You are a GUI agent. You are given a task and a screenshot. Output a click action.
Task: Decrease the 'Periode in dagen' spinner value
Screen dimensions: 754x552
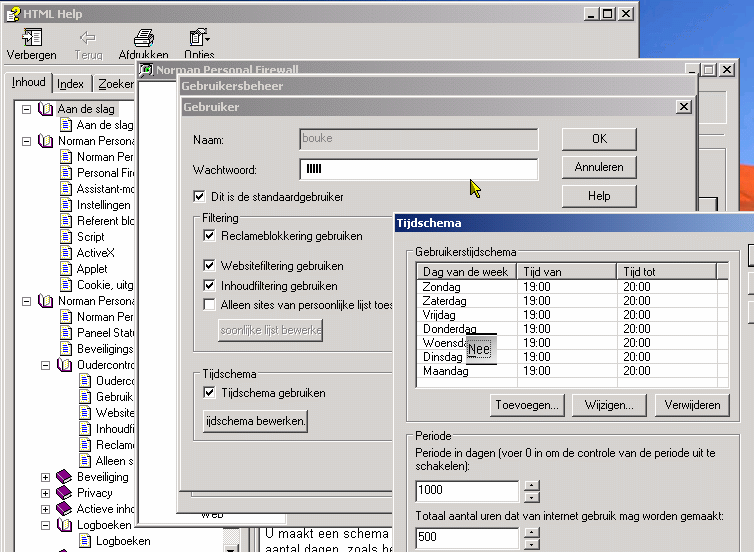tap(531, 497)
